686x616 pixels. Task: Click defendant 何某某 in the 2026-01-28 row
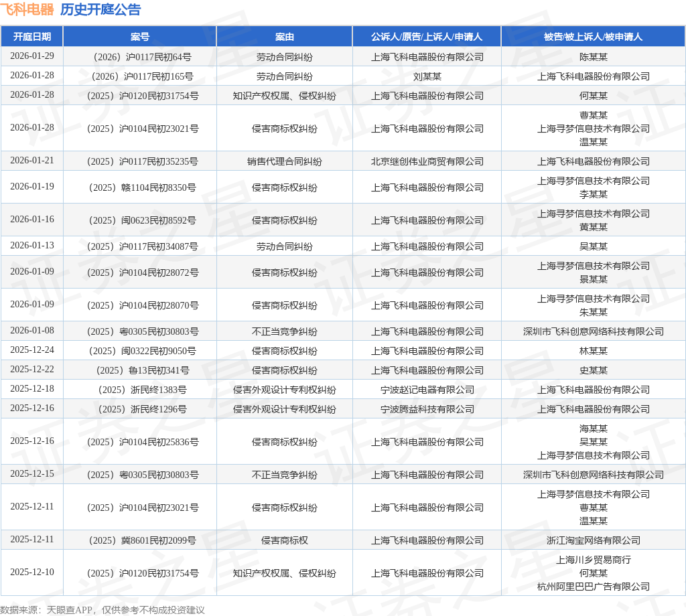[x=594, y=96]
